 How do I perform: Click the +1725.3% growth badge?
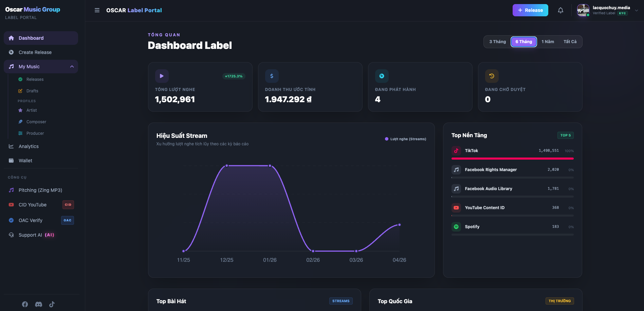coord(234,76)
